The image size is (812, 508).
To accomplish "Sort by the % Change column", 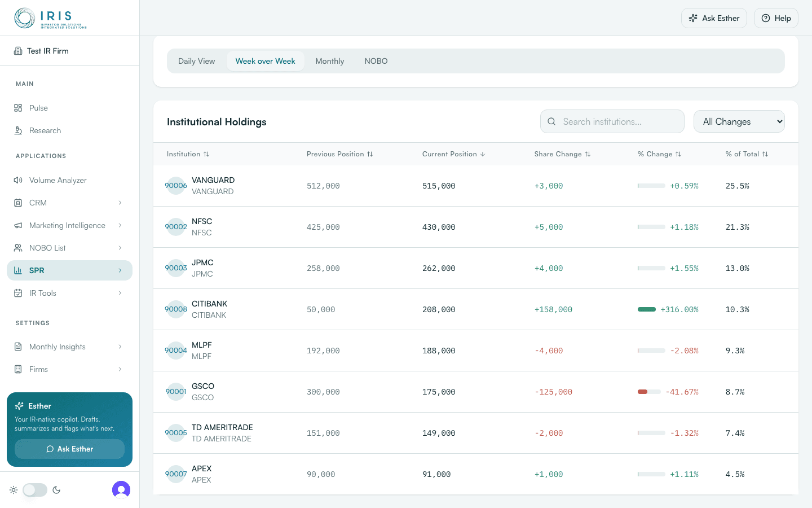I will 659,154.
